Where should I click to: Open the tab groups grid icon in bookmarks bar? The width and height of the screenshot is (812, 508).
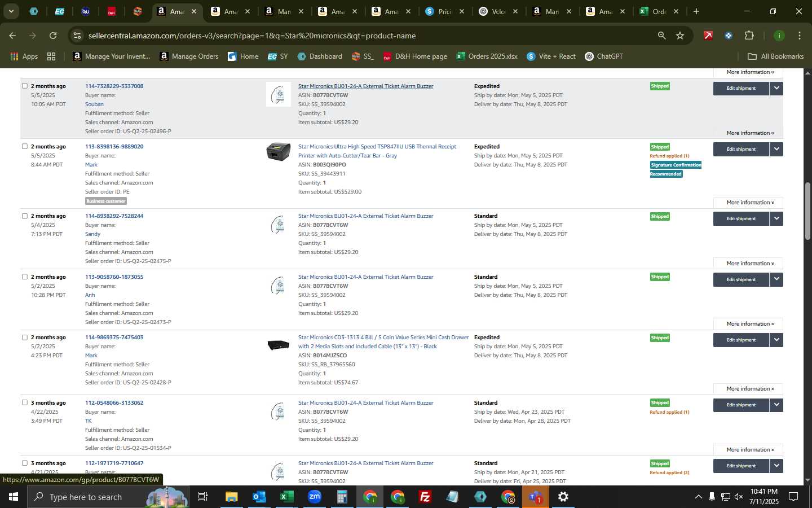51,56
